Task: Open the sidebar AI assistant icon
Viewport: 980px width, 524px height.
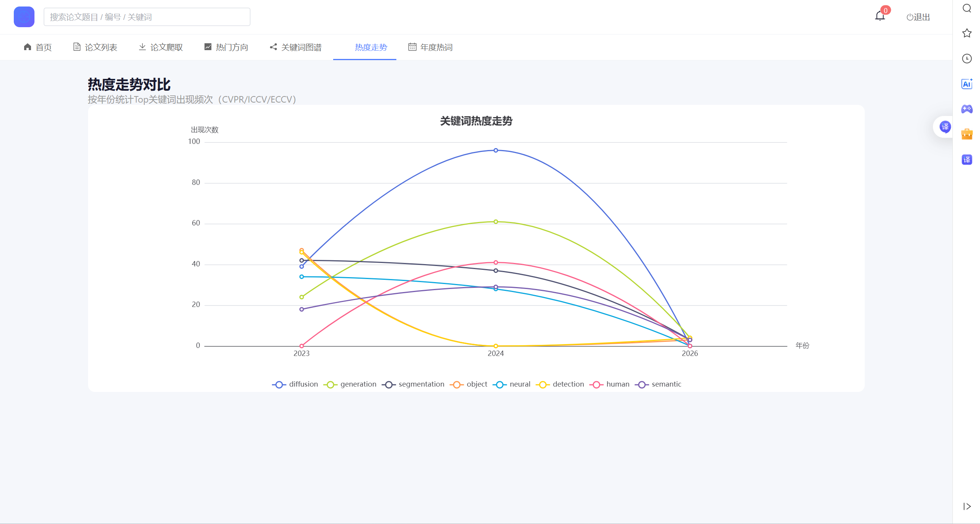Action: point(967,84)
